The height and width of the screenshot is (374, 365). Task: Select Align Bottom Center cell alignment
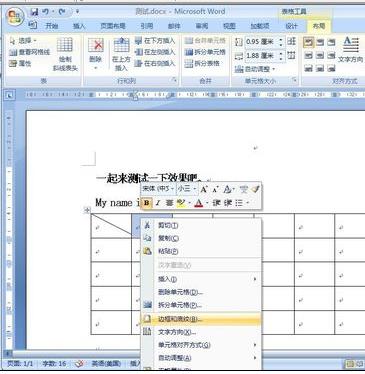point(320,68)
